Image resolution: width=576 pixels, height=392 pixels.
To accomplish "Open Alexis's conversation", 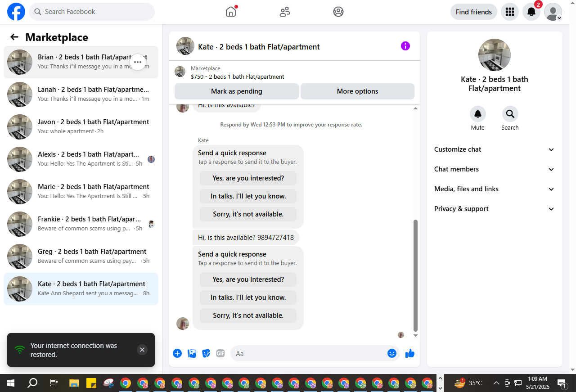I will click(x=81, y=159).
